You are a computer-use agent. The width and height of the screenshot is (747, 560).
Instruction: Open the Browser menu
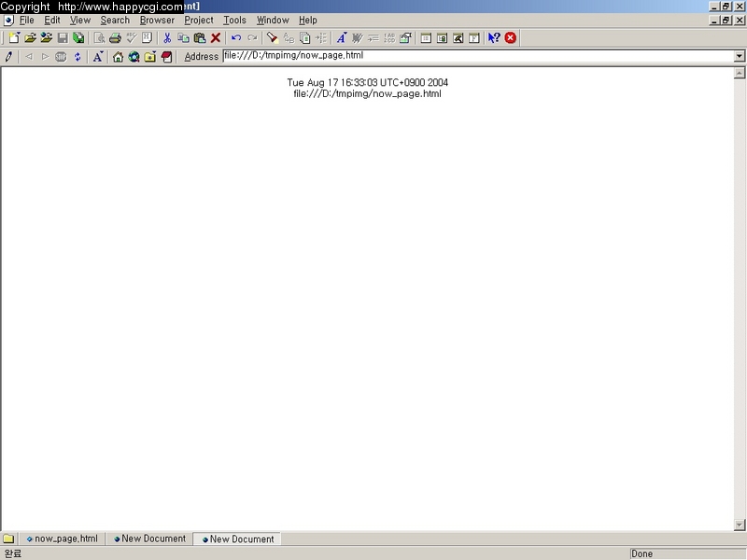tap(157, 21)
